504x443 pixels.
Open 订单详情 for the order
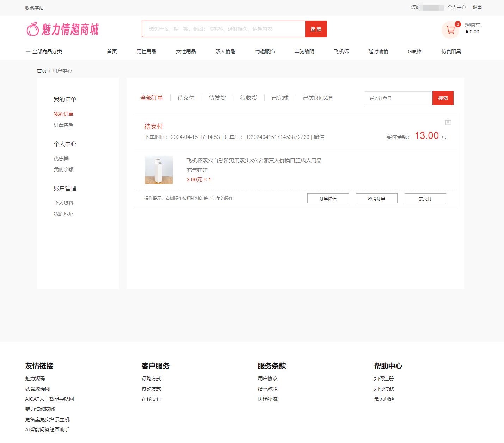click(328, 199)
